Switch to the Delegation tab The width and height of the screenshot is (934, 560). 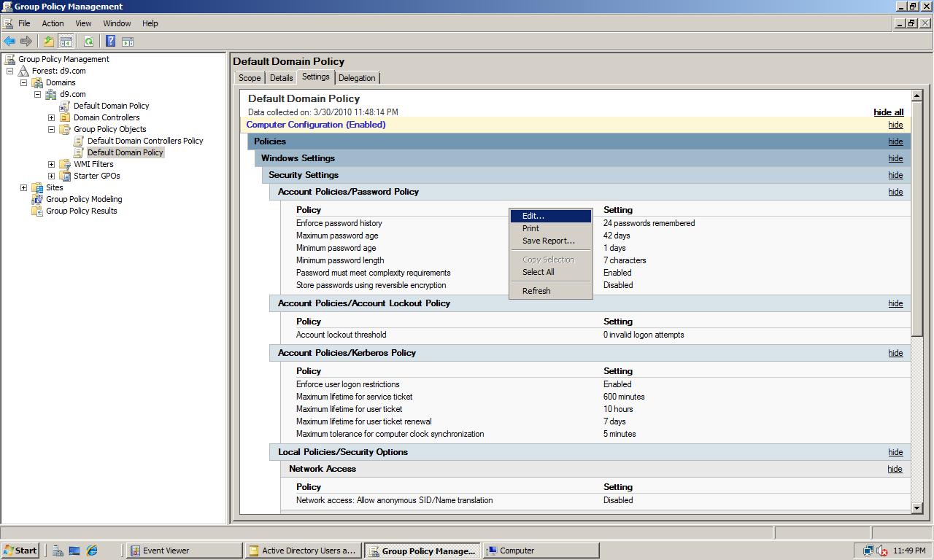pyautogui.click(x=357, y=78)
